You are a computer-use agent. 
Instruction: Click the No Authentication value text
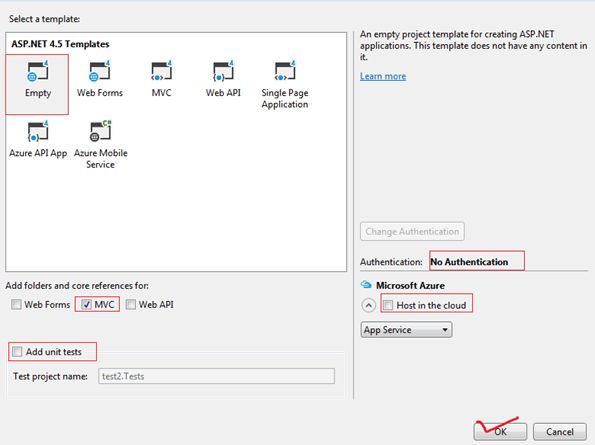(469, 262)
